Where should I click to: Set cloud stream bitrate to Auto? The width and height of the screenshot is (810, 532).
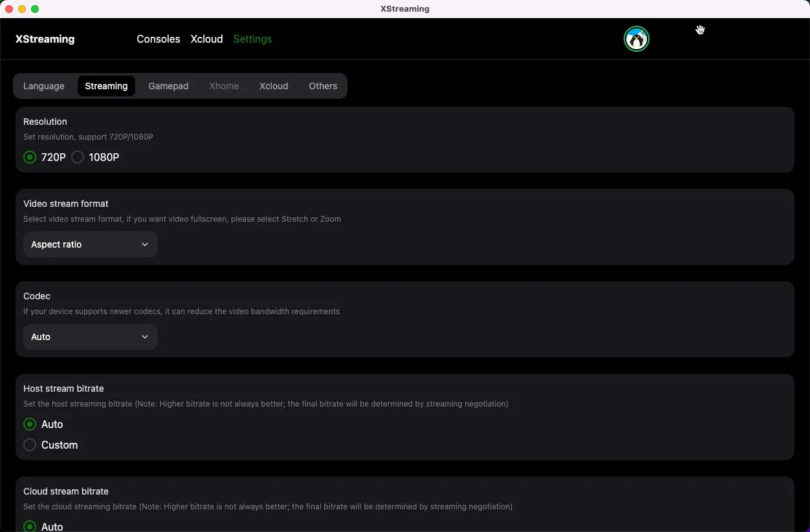30,526
